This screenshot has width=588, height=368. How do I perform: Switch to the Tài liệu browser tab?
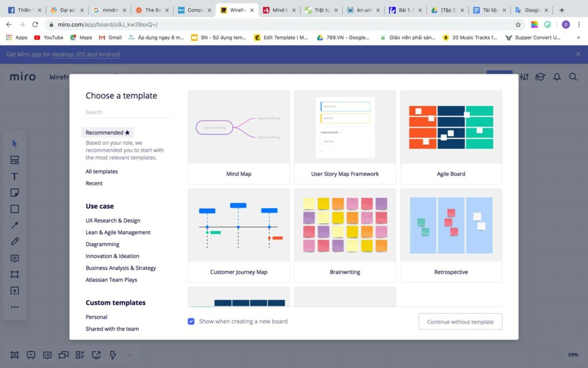coord(489,10)
